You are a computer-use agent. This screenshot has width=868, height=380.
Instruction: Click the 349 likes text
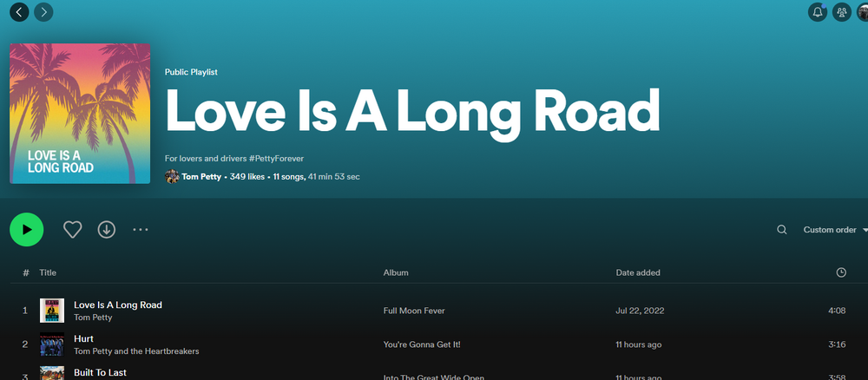click(247, 177)
